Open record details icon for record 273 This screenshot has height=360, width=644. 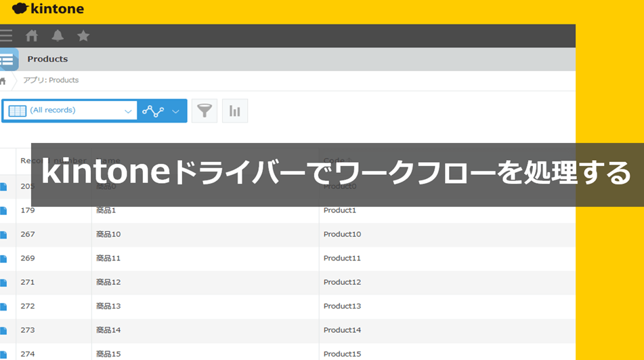[3, 330]
